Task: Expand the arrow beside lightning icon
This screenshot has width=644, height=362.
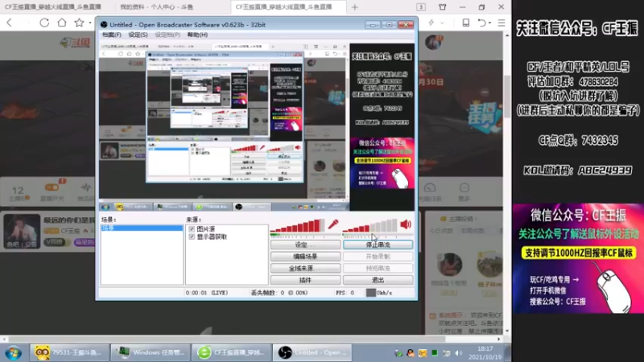Action: (x=442, y=23)
